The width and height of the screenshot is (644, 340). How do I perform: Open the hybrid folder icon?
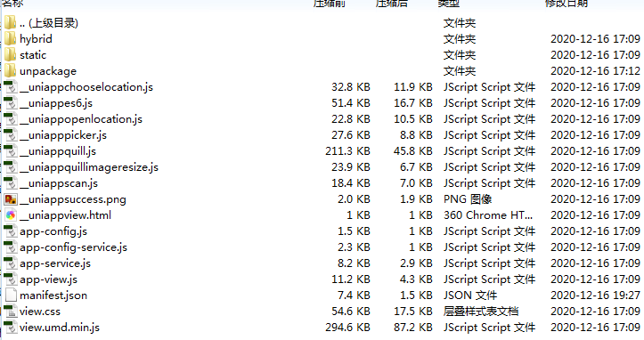[x=10, y=38]
